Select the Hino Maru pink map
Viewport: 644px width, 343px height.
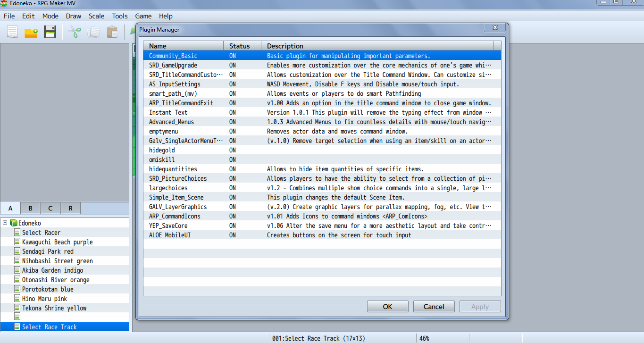(x=44, y=299)
